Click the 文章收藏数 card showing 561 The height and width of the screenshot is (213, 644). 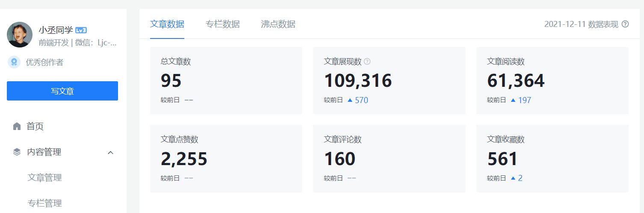point(552,159)
